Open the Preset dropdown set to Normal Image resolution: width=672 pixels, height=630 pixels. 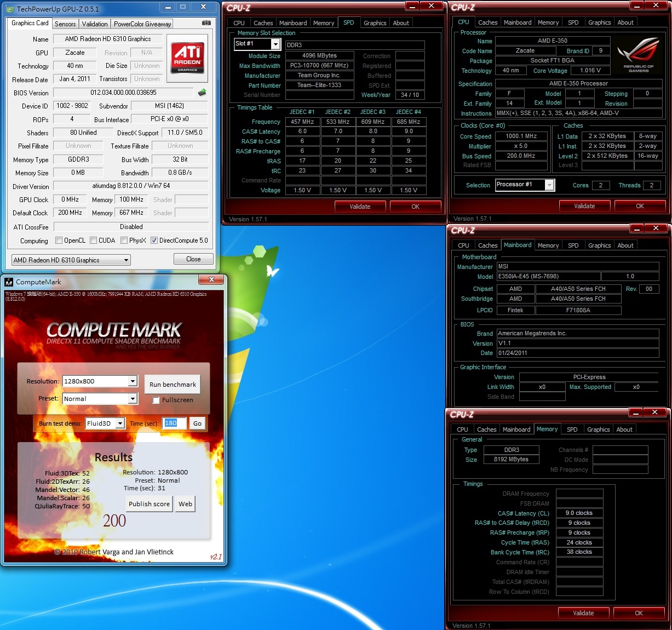pos(100,399)
